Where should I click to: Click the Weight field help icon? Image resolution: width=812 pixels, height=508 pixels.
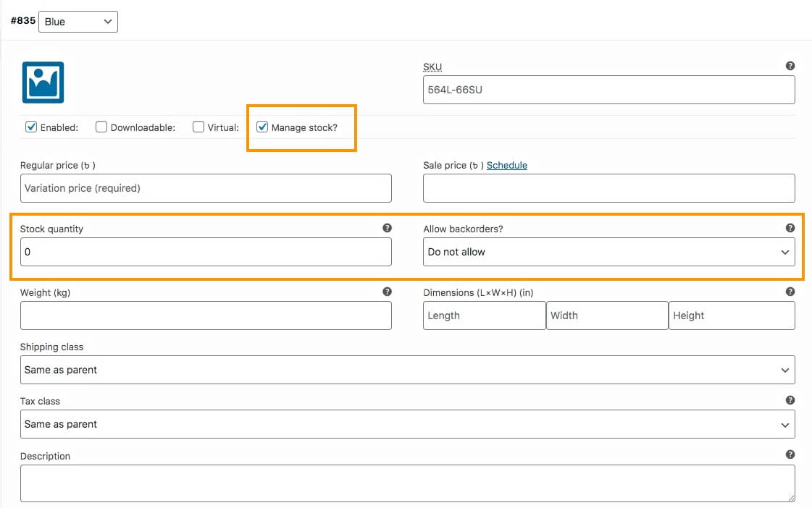pyautogui.click(x=387, y=292)
